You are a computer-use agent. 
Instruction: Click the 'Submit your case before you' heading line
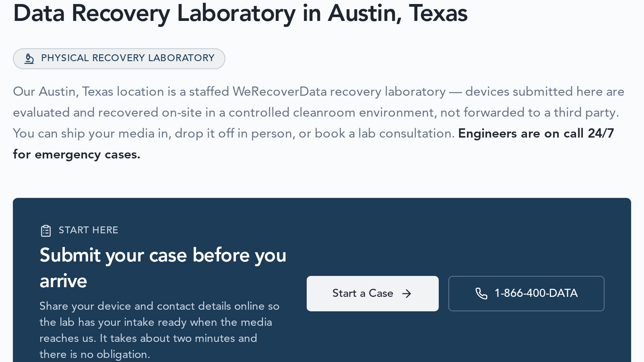tap(163, 255)
